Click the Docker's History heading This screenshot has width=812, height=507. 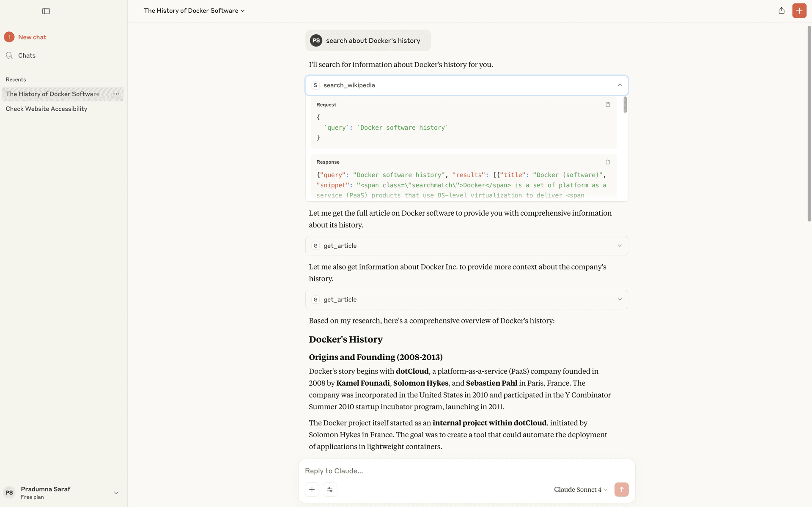coord(346,339)
